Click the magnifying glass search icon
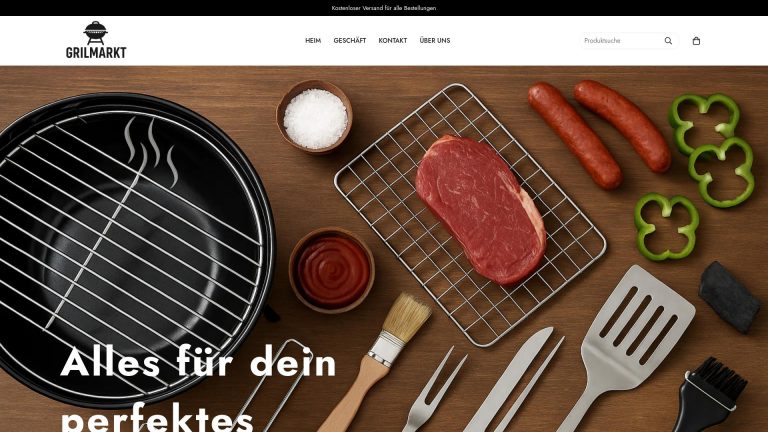 pyautogui.click(x=668, y=41)
